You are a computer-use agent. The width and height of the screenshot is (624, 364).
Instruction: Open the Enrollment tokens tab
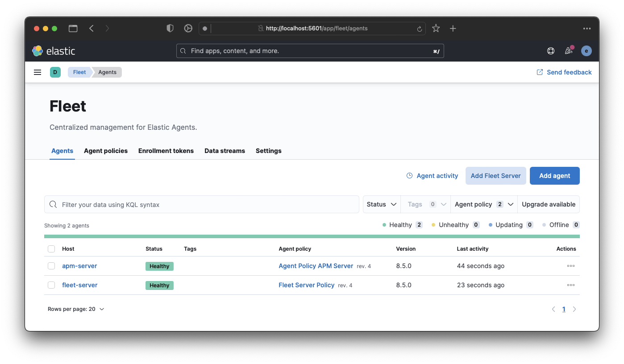[166, 151]
